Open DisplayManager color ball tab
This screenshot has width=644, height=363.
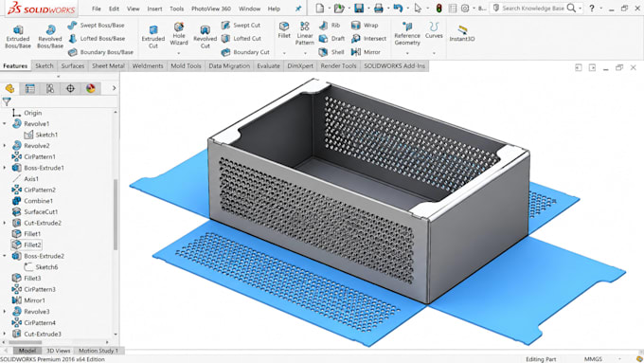point(90,88)
